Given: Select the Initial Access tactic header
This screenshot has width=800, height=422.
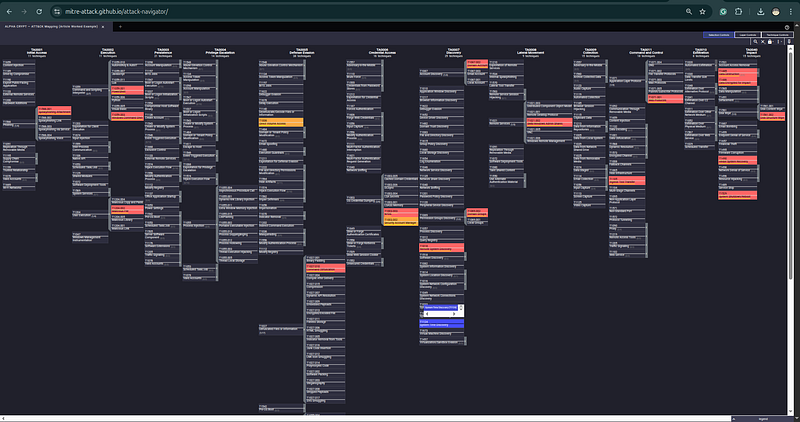Looking at the screenshot, I should tap(36, 52).
